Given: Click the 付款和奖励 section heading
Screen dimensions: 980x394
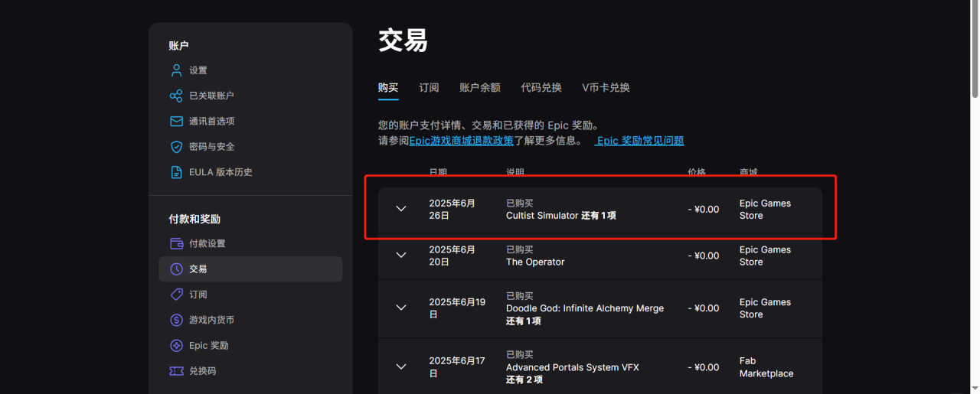Looking at the screenshot, I should coord(194,219).
